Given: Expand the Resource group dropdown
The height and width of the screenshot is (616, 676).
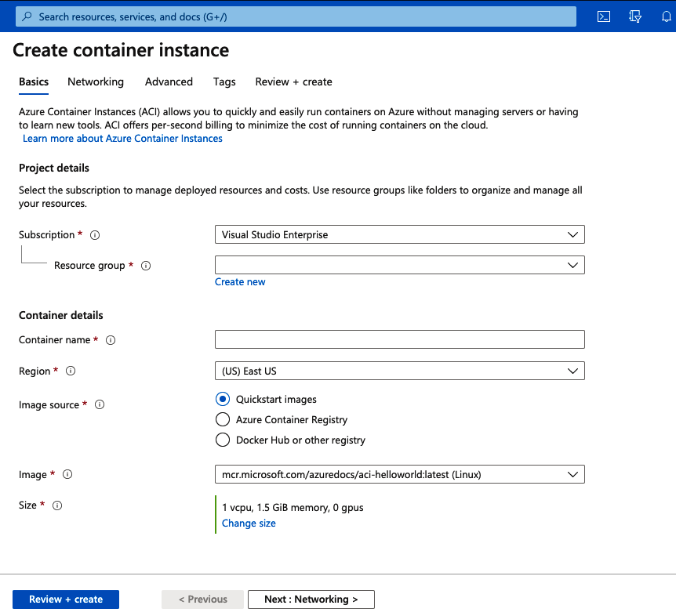Looking at the screenshot, I should (399, 265).
